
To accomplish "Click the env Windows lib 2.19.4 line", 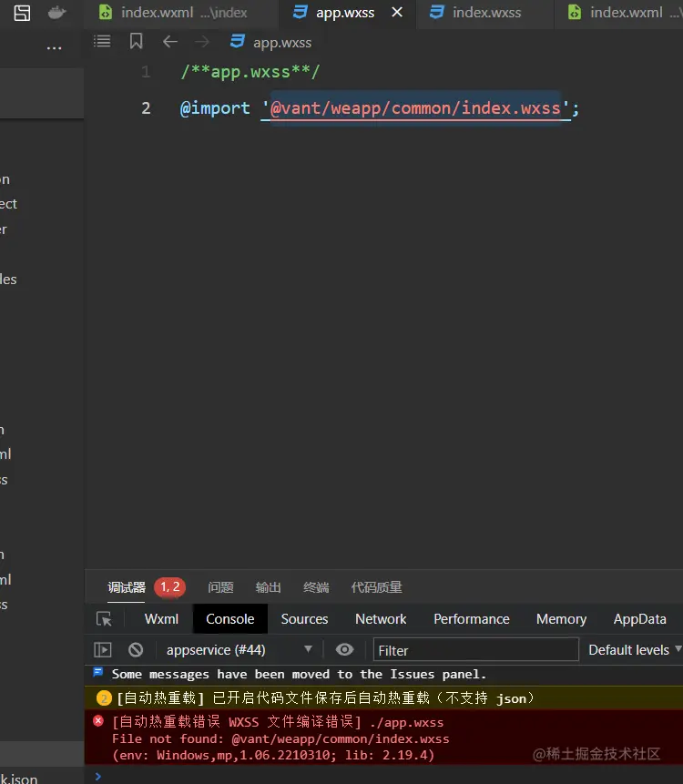I will 273,755.
